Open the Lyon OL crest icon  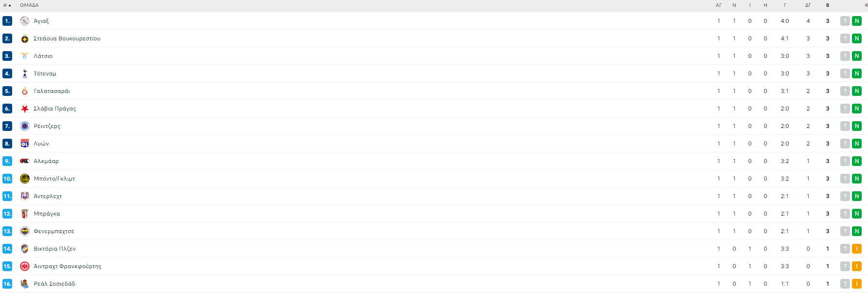tap(25, 144)
